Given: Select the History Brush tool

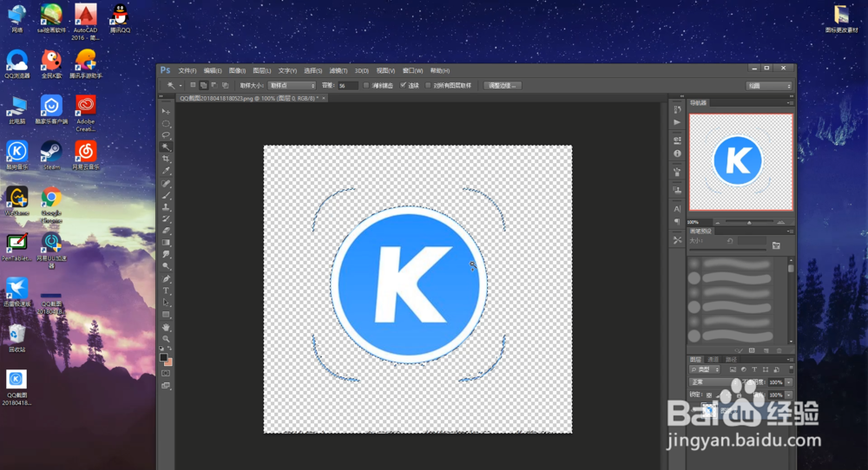Looking at the screenshot, I should pos(166,219).
